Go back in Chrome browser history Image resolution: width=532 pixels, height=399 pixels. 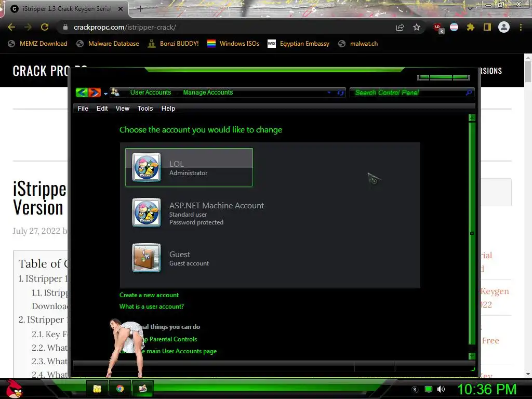pyautogui.click(x=11, y=27)
